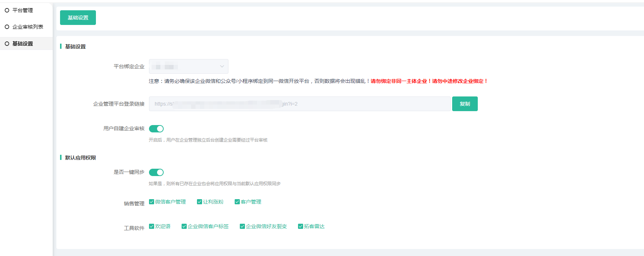The width and height of the screenshot is (644, 256).
Task: Uncheck the 企业微信好友裂变 checkbox
Action: [242, 226]
